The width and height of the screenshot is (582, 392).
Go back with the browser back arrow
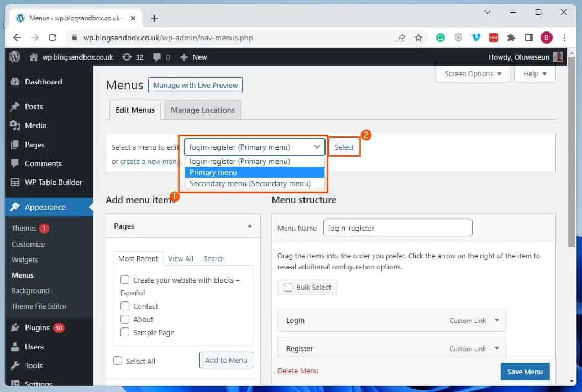17,38
